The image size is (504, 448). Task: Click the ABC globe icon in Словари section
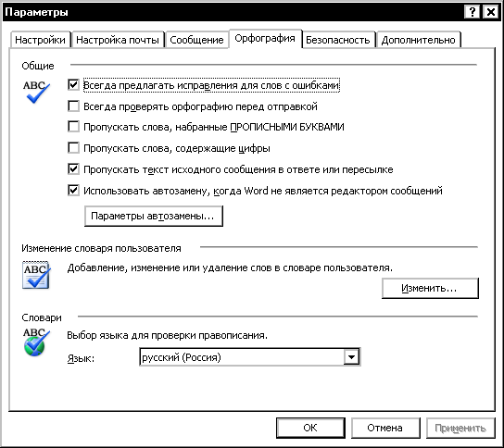pos(36,342)
